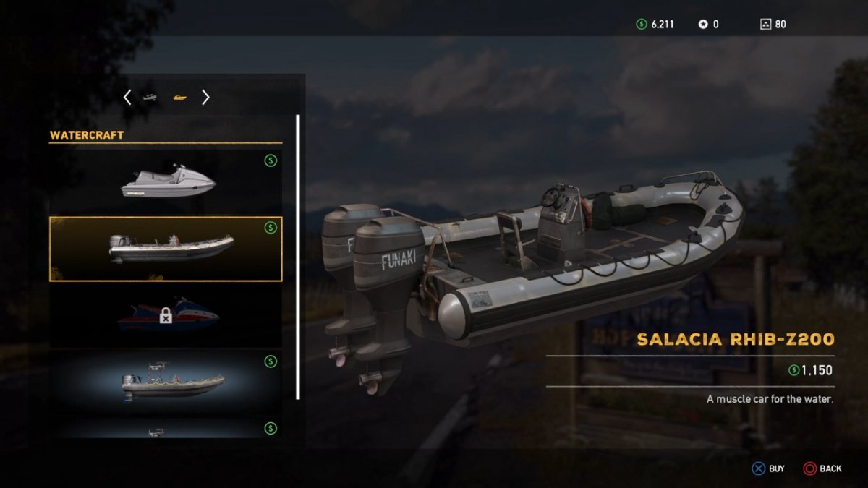This screenshot has height=488, width=868.
Task: Switch to the aircraft category icon
Action: click(x=150, y=97)
